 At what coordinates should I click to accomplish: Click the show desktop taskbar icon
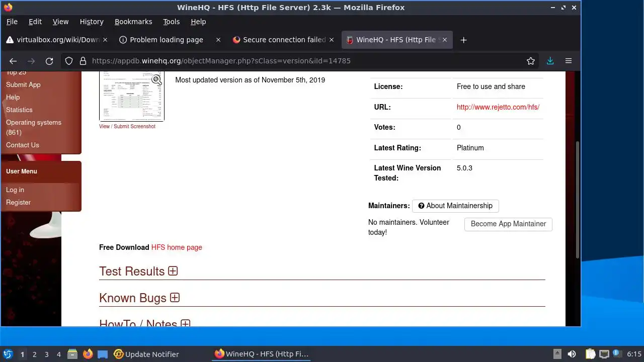[103, 354]
